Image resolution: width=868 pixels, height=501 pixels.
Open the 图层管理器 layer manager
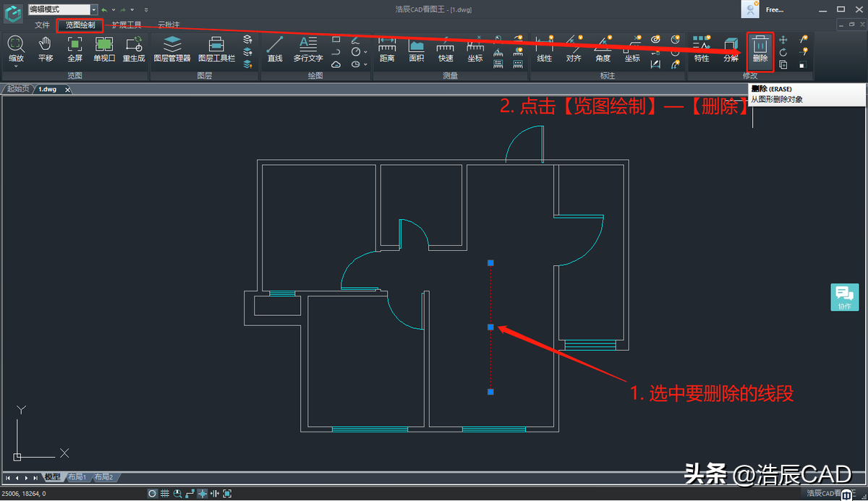[x=172, y=48]
